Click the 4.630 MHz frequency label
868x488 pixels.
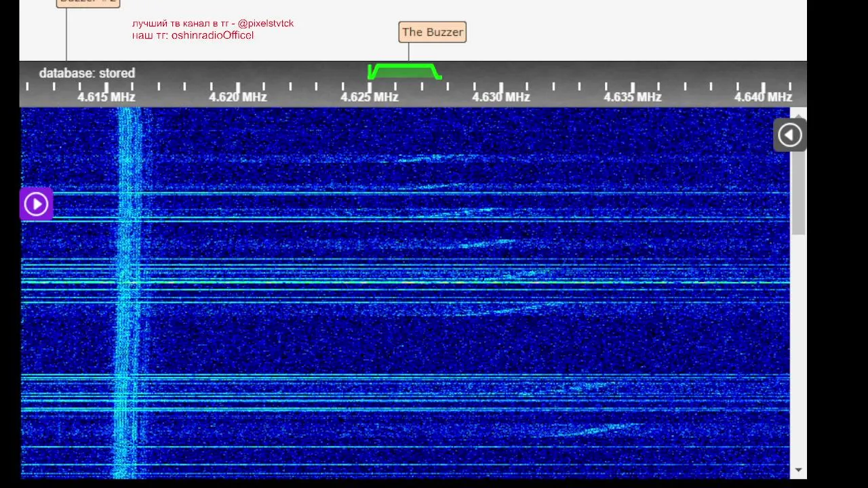tap(501, 97)
